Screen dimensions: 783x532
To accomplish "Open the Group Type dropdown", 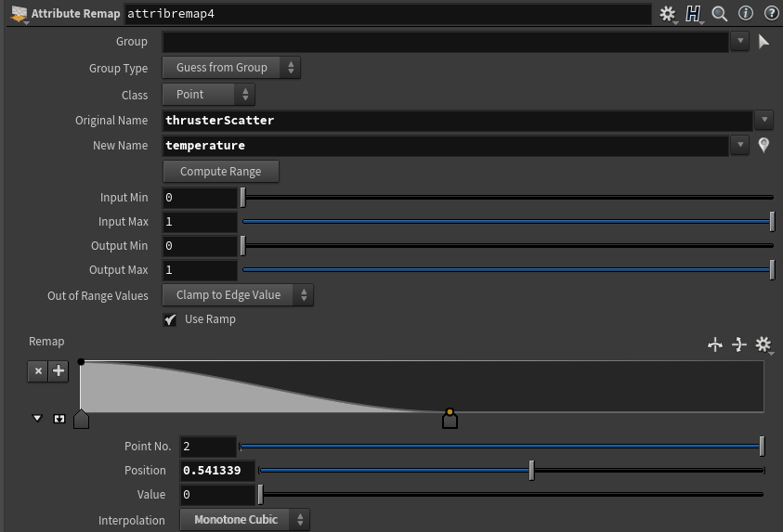I will (x=231, y=68).
